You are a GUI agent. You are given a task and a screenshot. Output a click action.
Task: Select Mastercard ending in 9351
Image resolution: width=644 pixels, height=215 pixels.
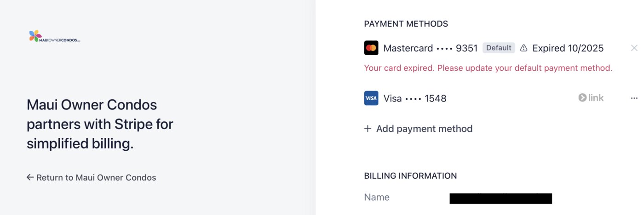[x=430, y=48]
